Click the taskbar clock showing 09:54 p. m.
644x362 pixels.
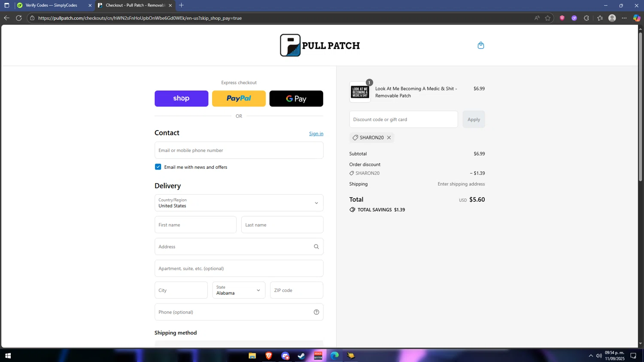tap(614, 356)
